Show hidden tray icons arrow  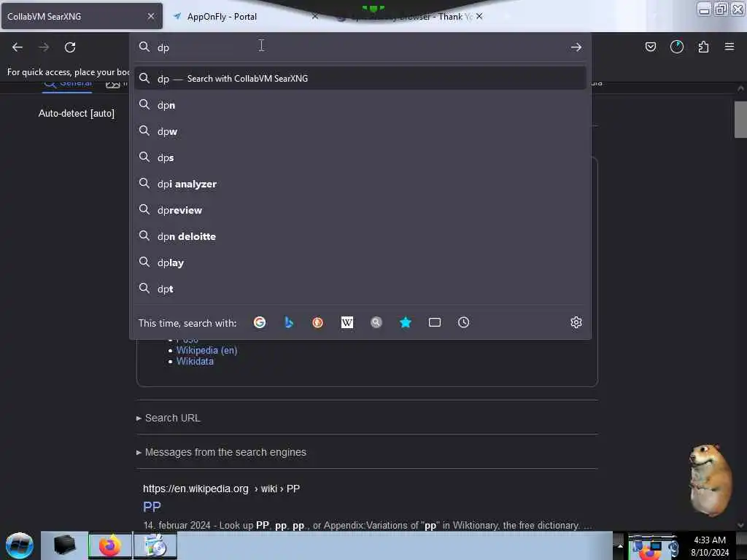[620, 545]
